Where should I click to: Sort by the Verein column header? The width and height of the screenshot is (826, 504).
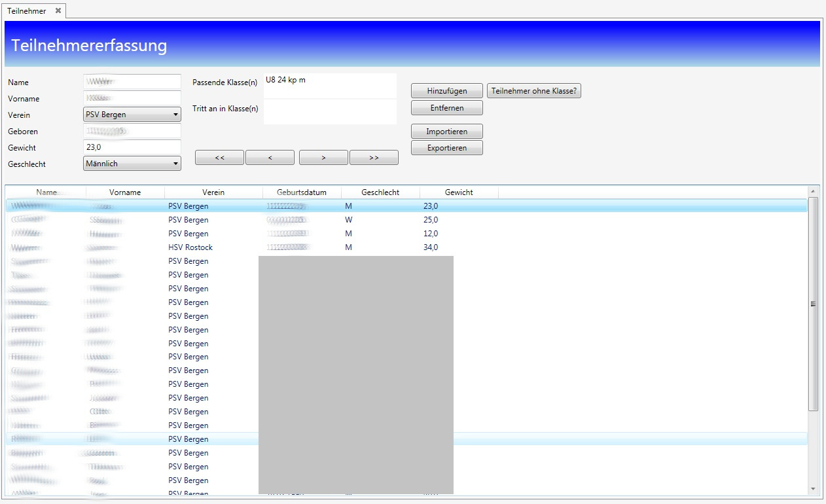pos(213,192)
